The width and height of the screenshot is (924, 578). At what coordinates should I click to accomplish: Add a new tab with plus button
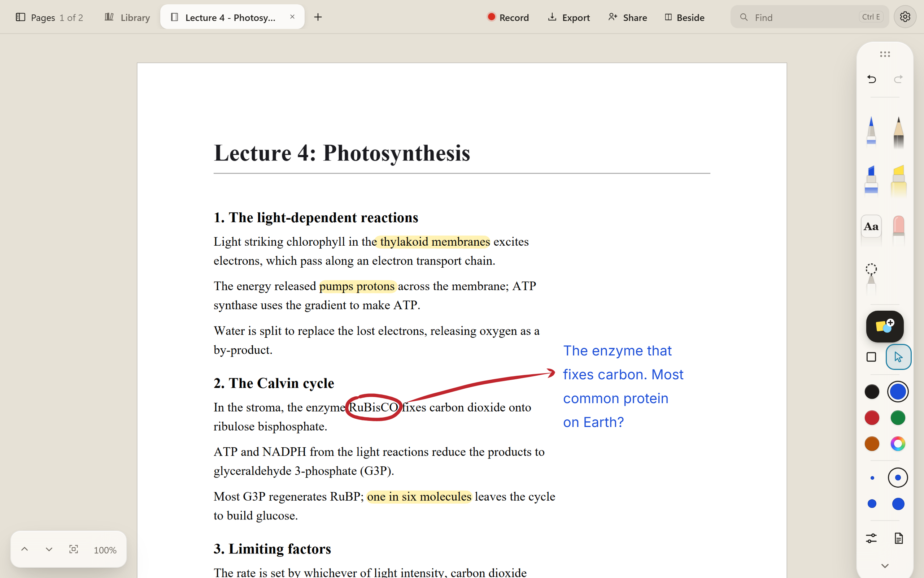pos(318,17)
